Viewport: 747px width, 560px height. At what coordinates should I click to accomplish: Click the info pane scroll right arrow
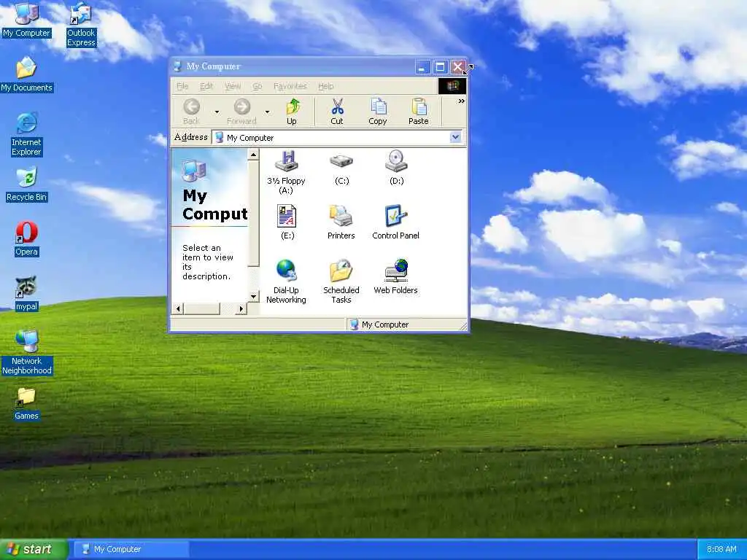tap(241, 308)
